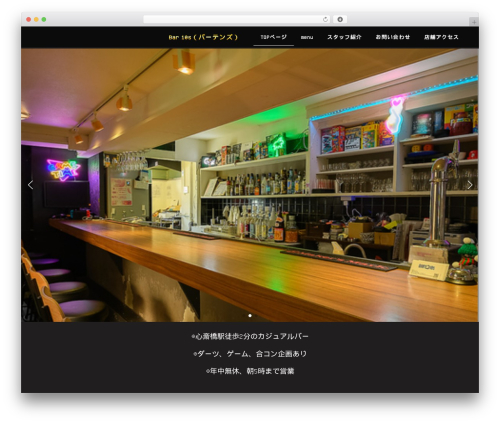
Task: Open a new tab with the plus button
Action: (x=474, y=22)
